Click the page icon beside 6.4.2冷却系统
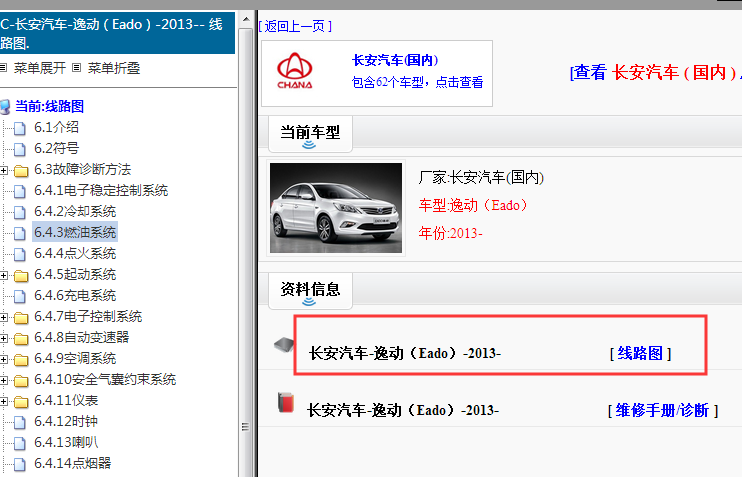This screenshot has height=477, width=742. pos(19,212)
